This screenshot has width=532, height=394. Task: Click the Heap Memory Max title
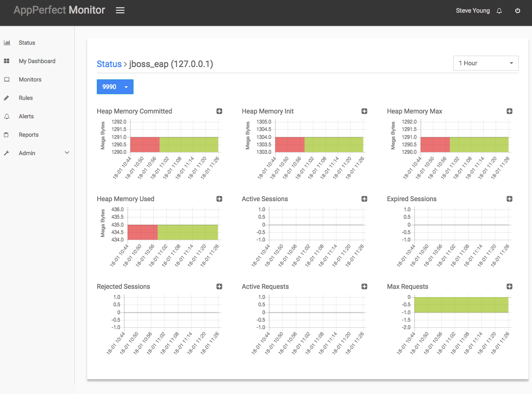coord(415,111)
